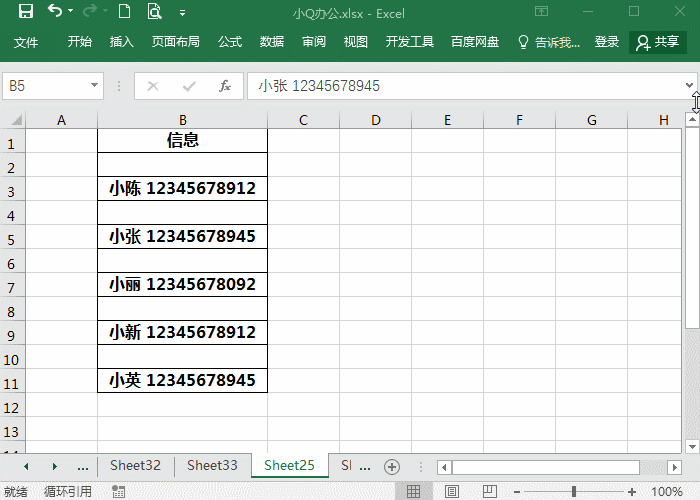The height and width of the screenshot is (500, 700).
Task: Open the 审阅 ribbon tab
Action: 314,42
